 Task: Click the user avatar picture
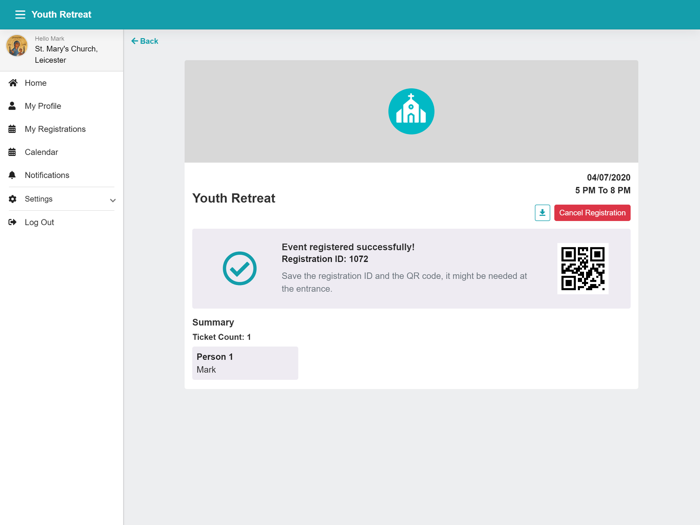17,46
